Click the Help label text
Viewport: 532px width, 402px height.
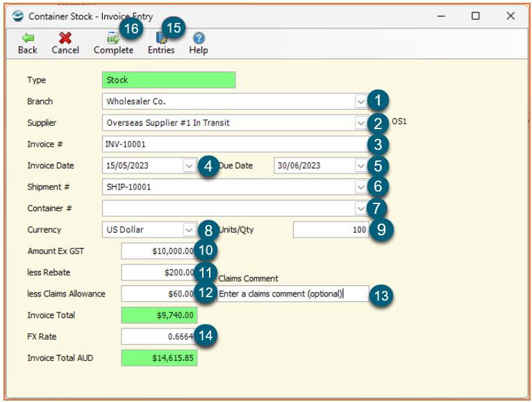(x=199, y=50)
